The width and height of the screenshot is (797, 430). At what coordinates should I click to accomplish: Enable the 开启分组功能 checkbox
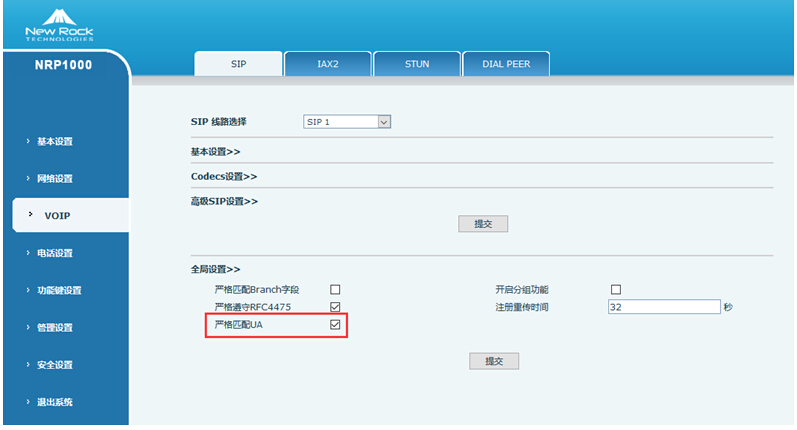[x=616, y=289]
